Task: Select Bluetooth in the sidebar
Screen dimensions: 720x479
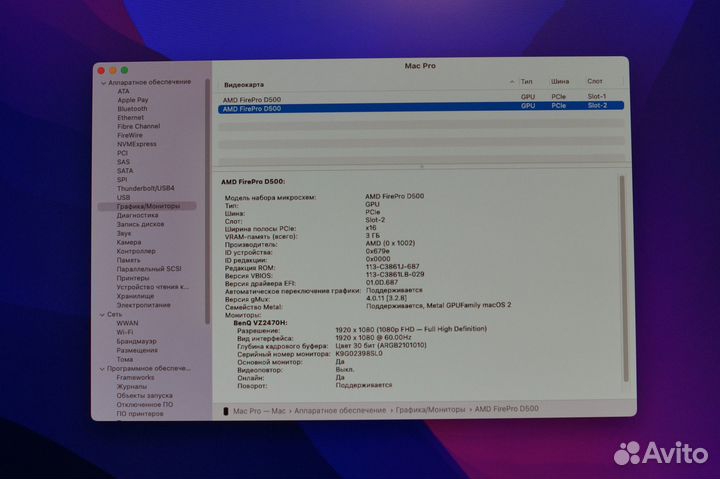Action: click(133, 109)
